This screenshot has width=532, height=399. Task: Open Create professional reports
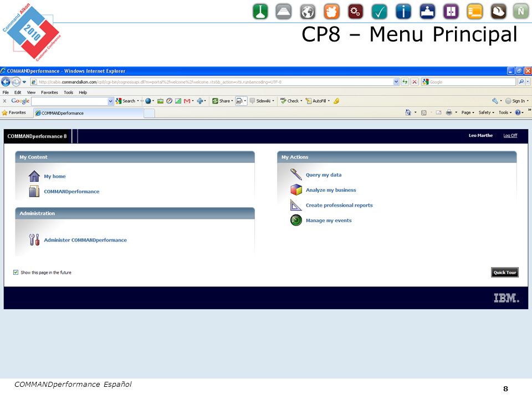339,205
